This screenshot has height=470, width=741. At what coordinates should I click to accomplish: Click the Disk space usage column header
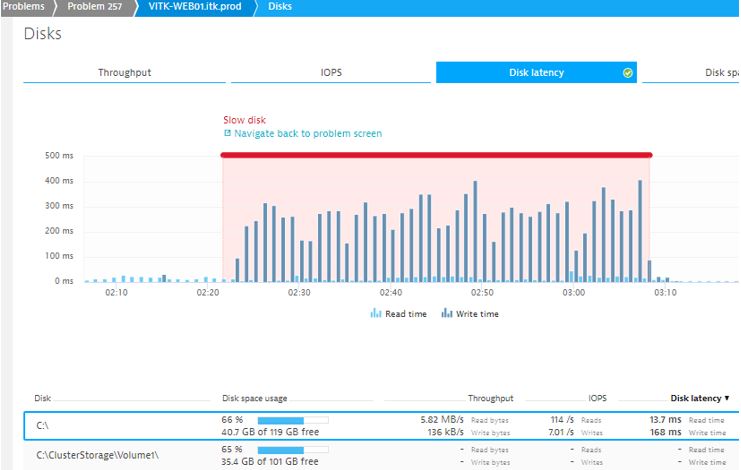point(256,398)
